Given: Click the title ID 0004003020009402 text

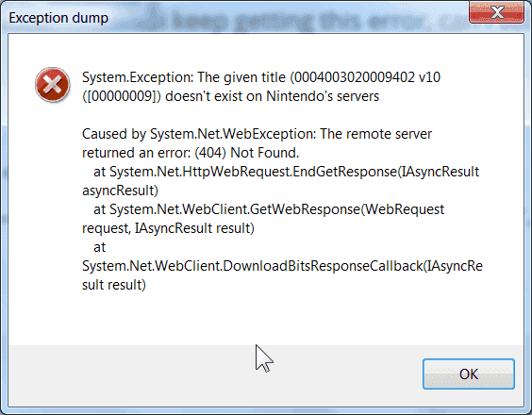Looking at the screenshot, I should pyautogui.click(x=355, y=77).
